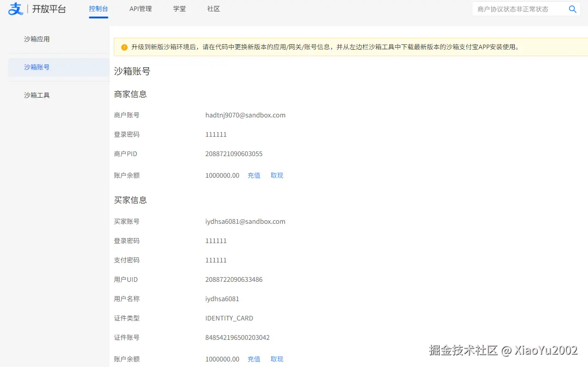Click merchant PID 2088721090603055
The image size is (588, 367).
click(x=234, y=154)
